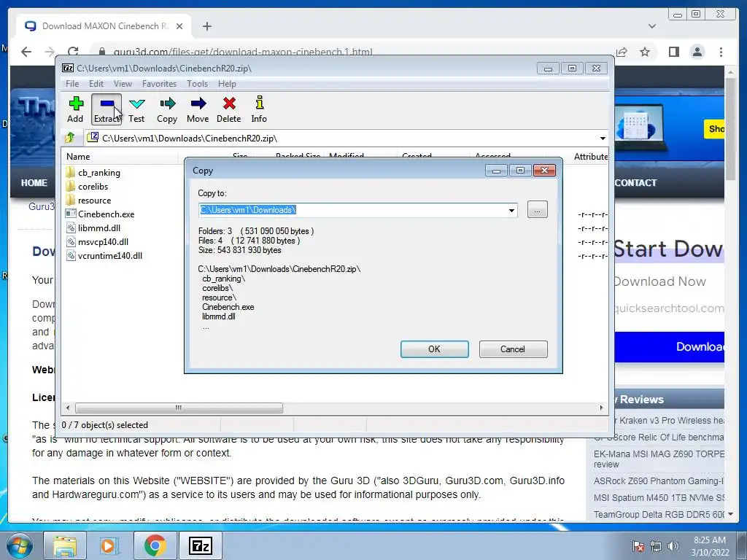747x560 pixels.
Task: Share this page from Chrome toolbar
Action: click(622, 52)
